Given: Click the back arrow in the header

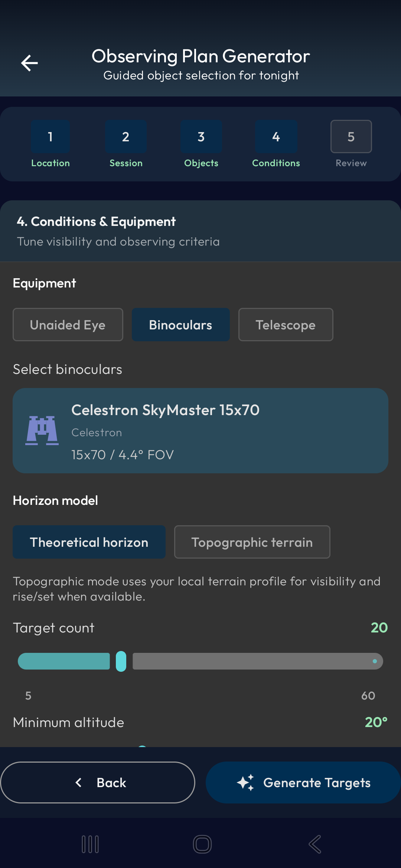Looking at the screenshot, I should click(x=29, y=63).
